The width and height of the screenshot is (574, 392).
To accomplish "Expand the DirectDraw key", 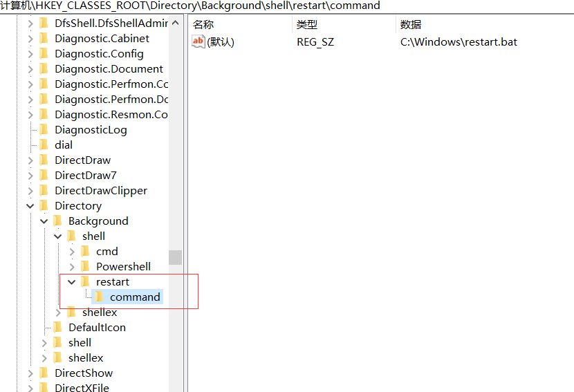I will point(30,160).
